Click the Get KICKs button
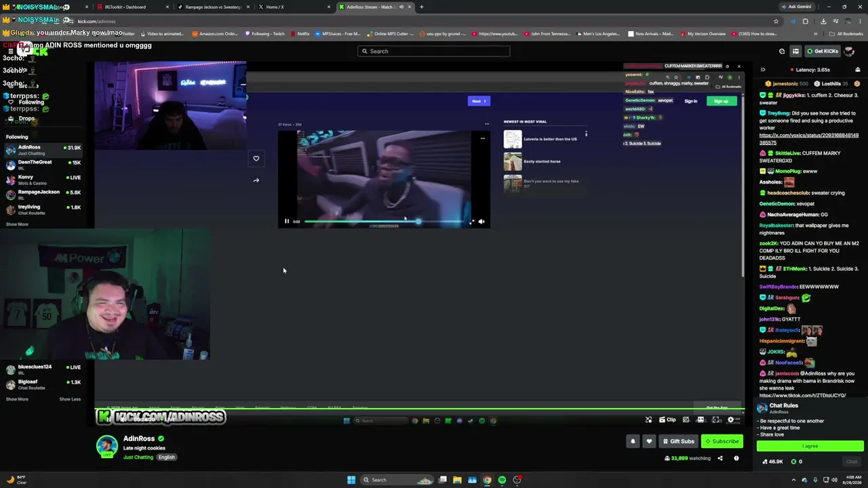The width and height of the screenshot is (868, 488). pos(822,51)
